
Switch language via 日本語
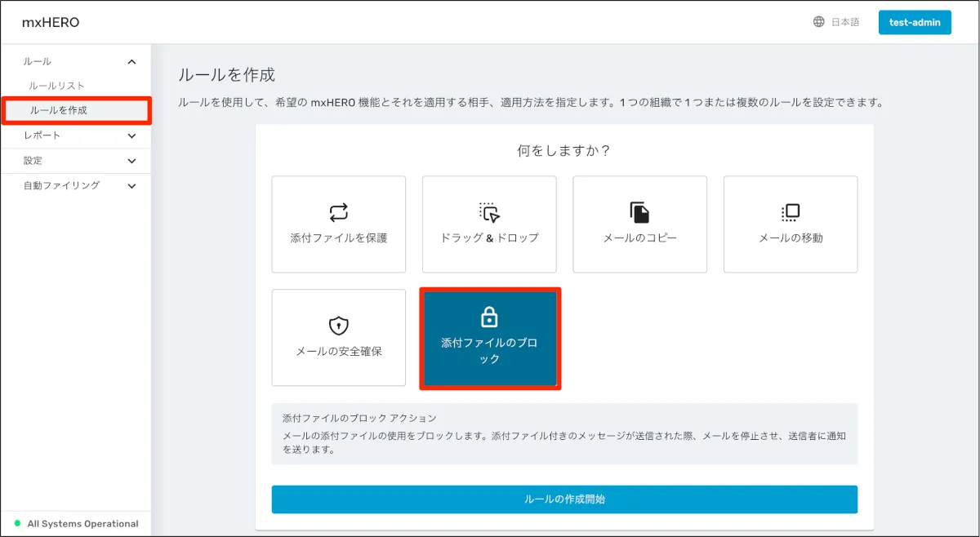pos(845,22)
